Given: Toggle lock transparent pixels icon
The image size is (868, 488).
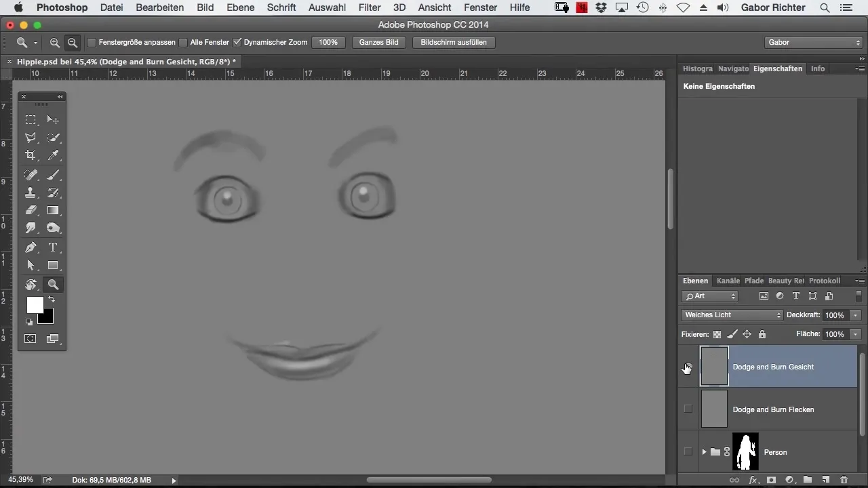Looking at the screenshot, I should pos(717,334).
